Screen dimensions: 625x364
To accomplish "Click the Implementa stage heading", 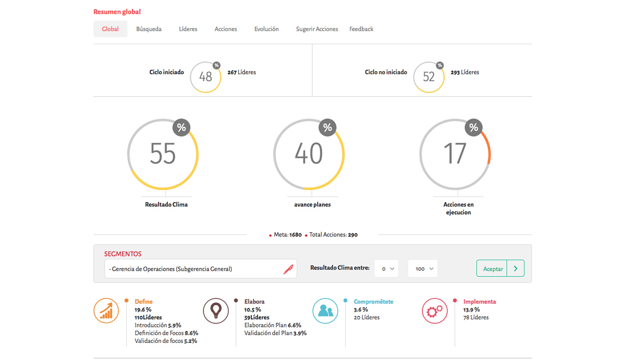I will [480, 302].
